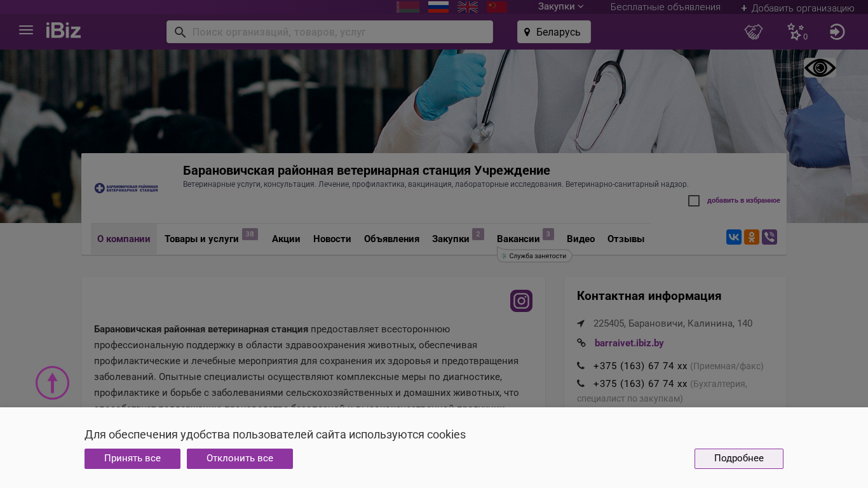Open the company Instagram icon
Viewport: 868px width, 488px height.
[x=521, y=301]
